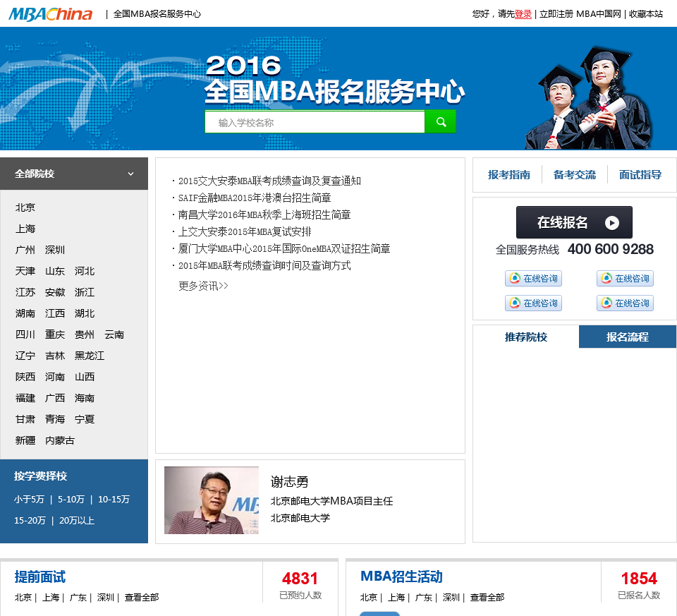
Task: Select 福建 region
Action: (x=25, y=398)
